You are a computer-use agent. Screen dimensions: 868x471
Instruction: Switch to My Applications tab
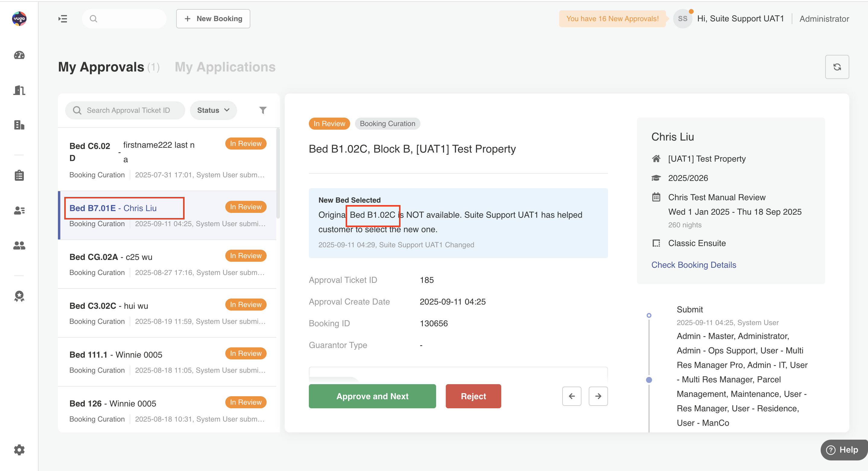(x=225, y=67)
